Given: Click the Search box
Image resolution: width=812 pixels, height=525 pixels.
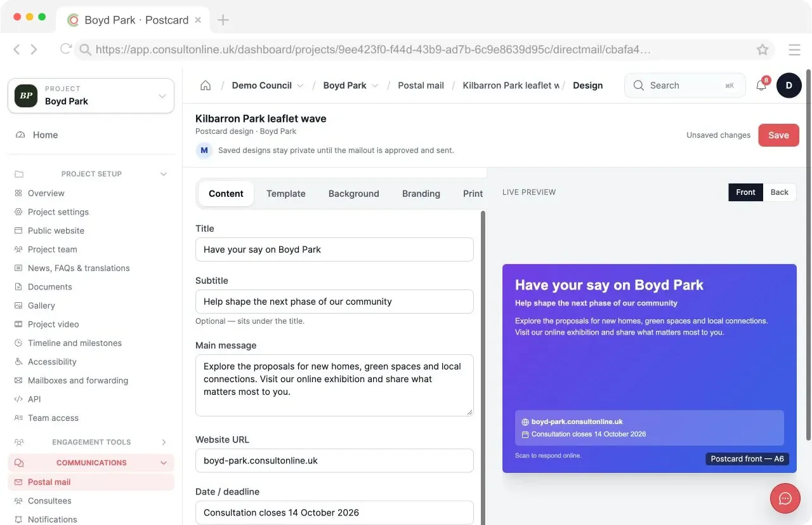Looking at the screenshot, I should (684, 85).
